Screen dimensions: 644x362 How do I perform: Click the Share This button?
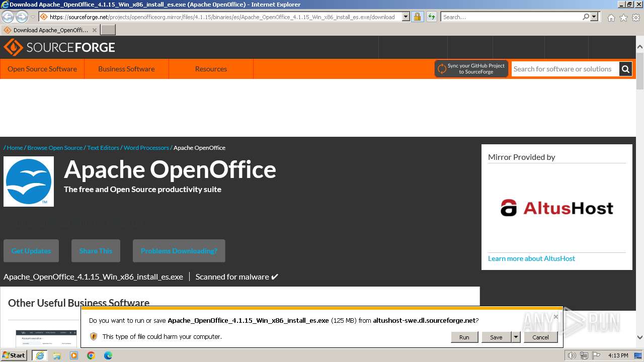pos(96,251)
